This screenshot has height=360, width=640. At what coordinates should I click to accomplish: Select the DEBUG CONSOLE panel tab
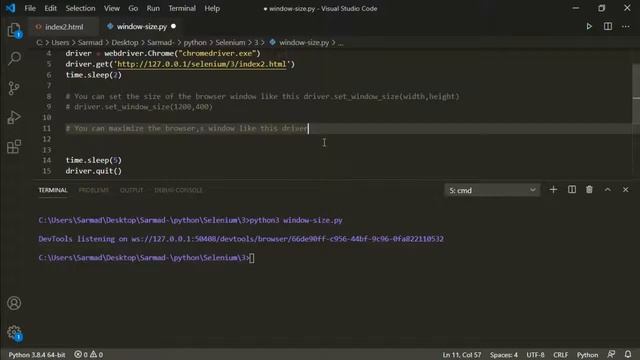[178, 190]
